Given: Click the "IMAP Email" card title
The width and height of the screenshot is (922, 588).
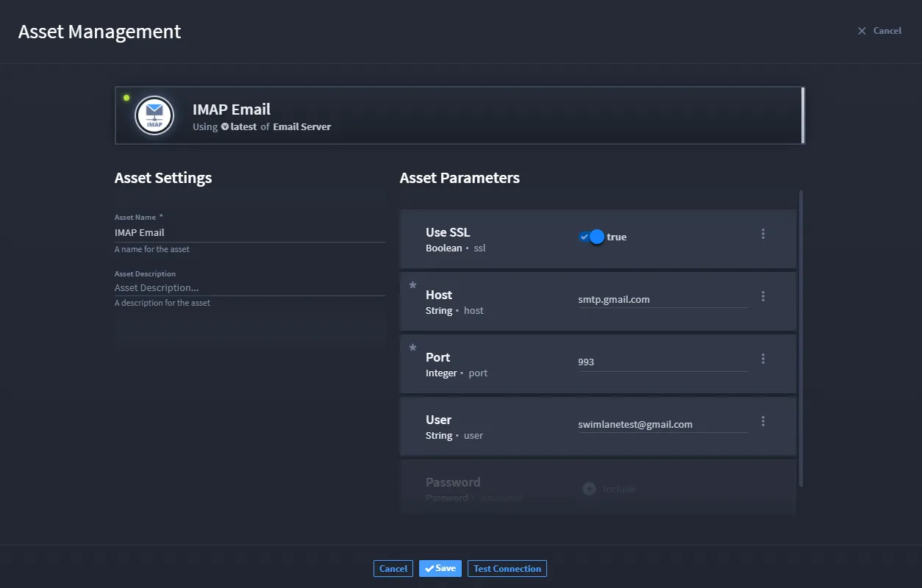Looking at the screenshot, I should coord(232,110).
